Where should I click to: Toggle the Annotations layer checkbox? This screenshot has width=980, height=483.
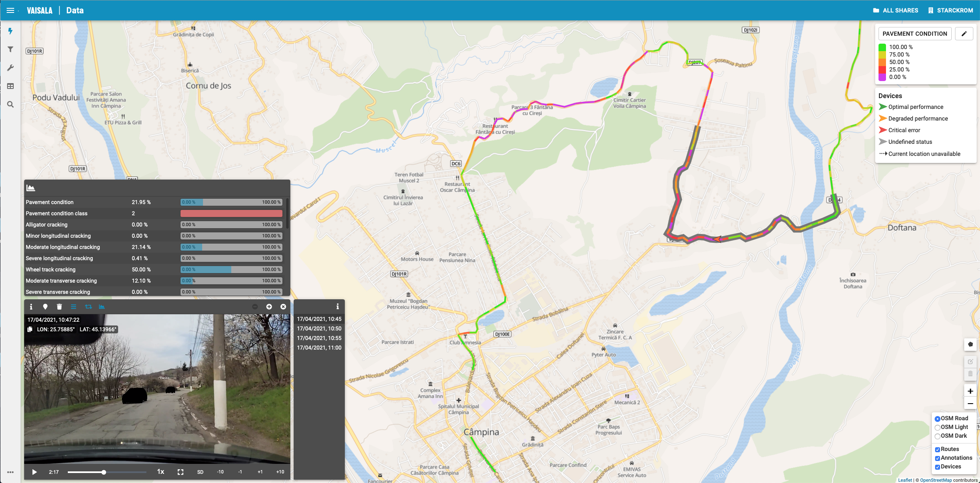click(938, 458)
